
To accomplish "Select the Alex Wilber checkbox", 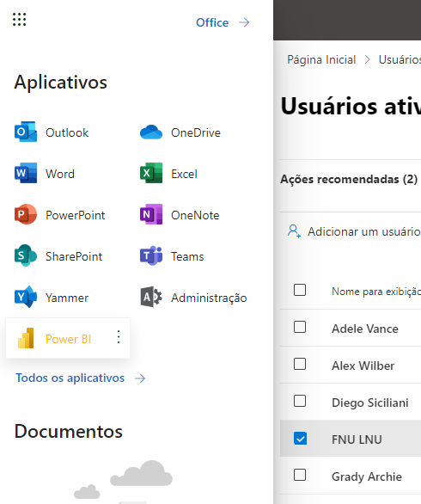I will coord(300,364).
